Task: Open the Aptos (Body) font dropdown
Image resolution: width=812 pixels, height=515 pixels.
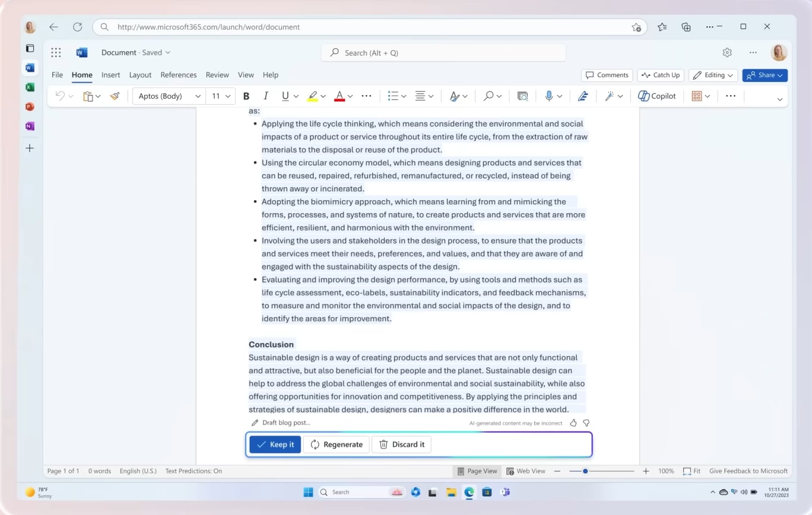Action: [x=169, y=96]
